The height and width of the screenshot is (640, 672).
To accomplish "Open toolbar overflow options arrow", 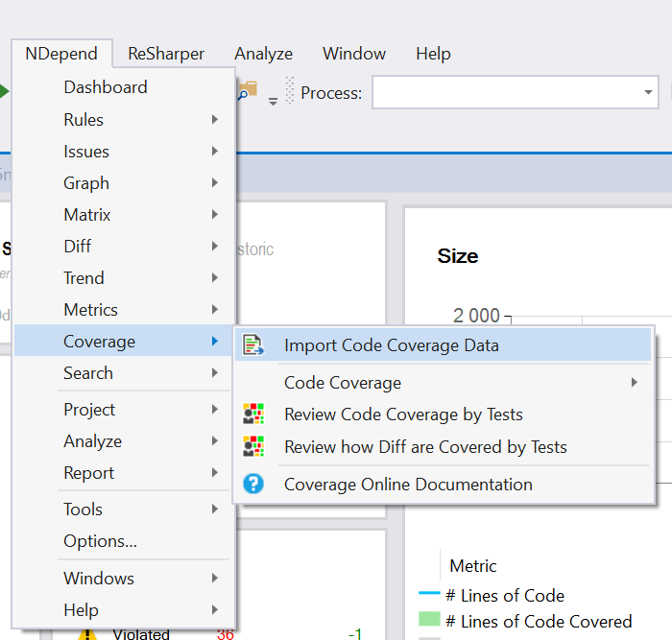I will (x=273, y=102).
